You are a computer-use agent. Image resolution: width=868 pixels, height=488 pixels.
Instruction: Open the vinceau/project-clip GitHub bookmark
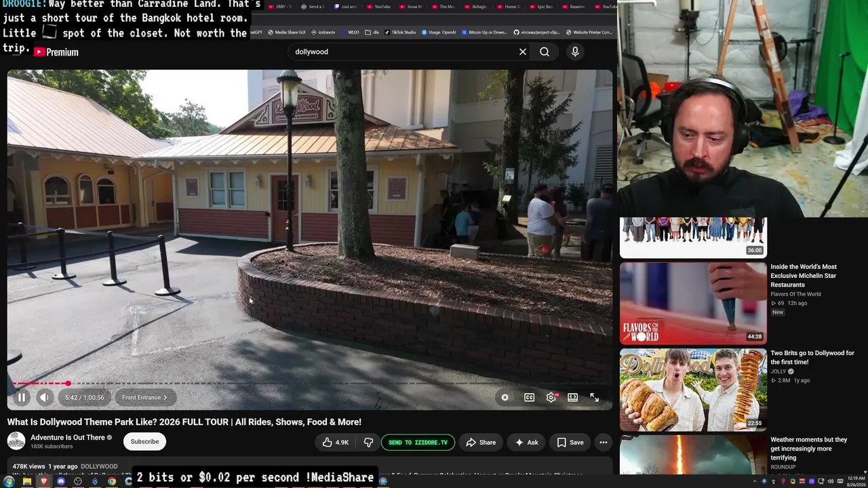[x=537, y=32]
